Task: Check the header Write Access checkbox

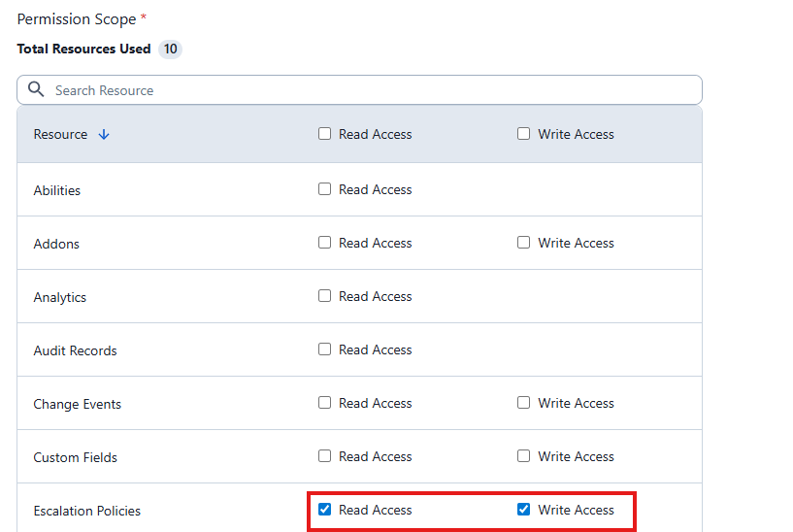Action: coord(524,134)
